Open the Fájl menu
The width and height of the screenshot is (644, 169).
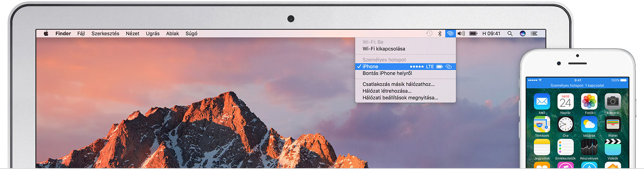tap(81, 33)
